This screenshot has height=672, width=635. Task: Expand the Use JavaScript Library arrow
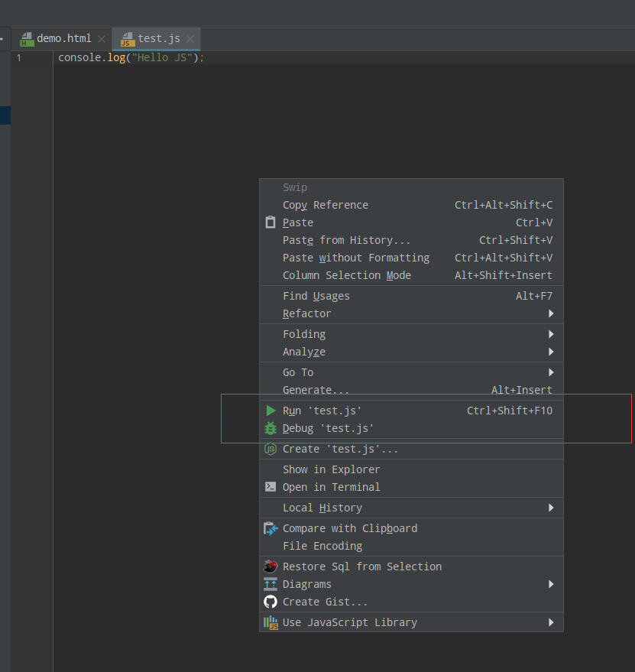coord(551,622)
